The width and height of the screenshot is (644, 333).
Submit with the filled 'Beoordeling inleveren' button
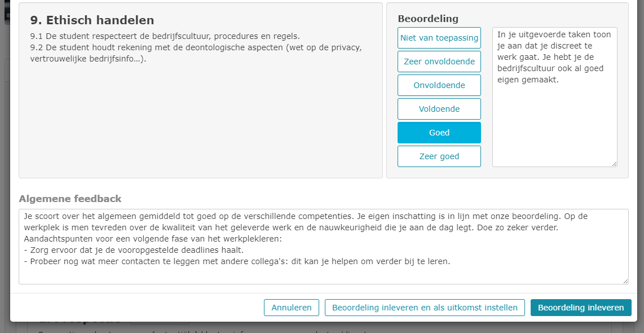coord(581,308)
